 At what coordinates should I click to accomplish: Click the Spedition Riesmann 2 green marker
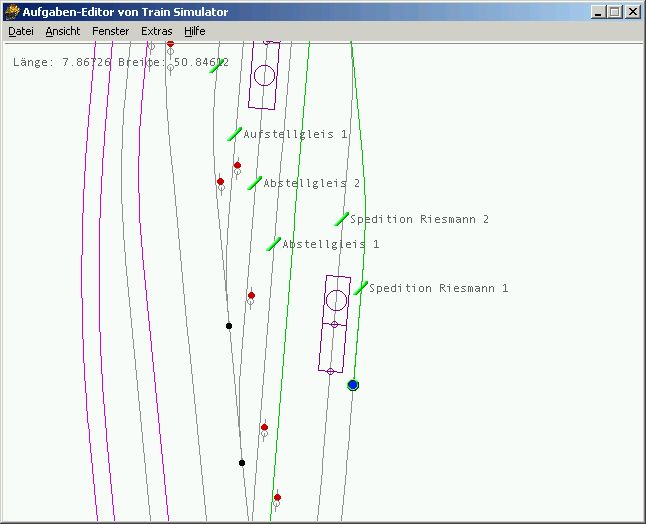[341, 219]
